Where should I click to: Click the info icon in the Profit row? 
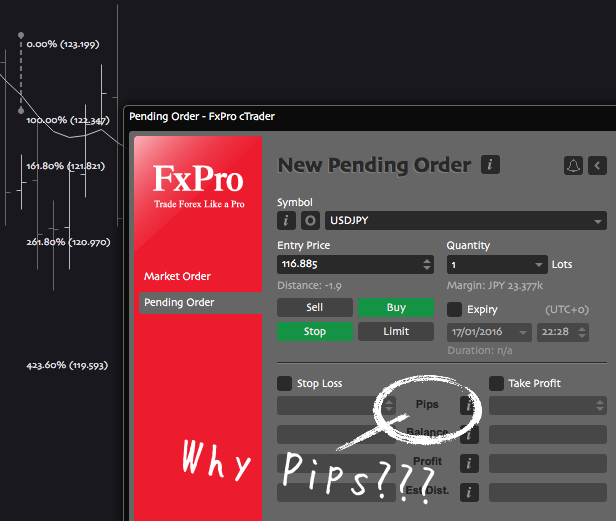[469, 463]
